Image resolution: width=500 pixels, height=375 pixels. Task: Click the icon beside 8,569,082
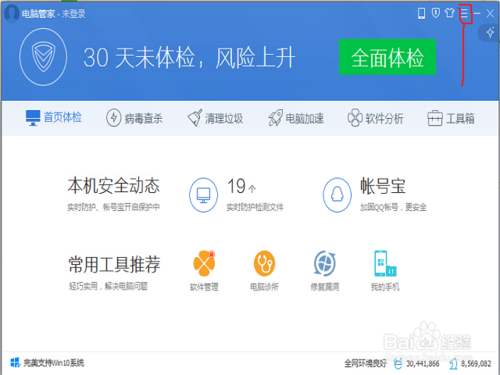pos(453,364)
